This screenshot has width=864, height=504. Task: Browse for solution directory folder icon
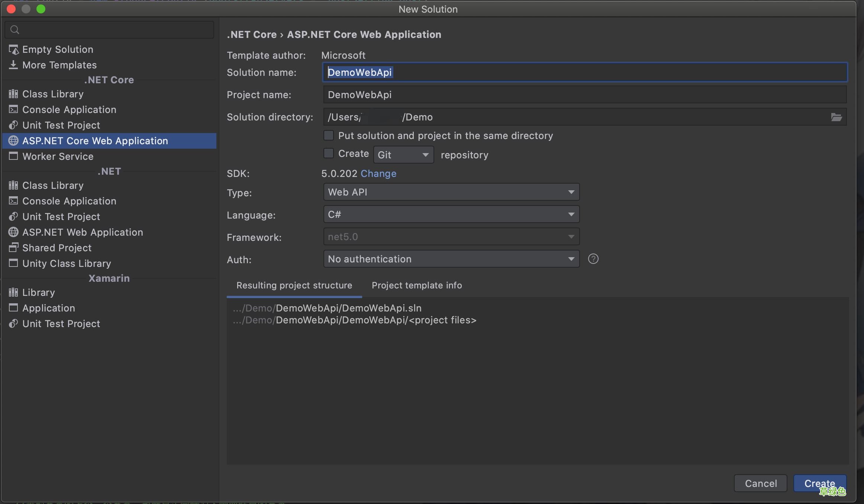836,117
